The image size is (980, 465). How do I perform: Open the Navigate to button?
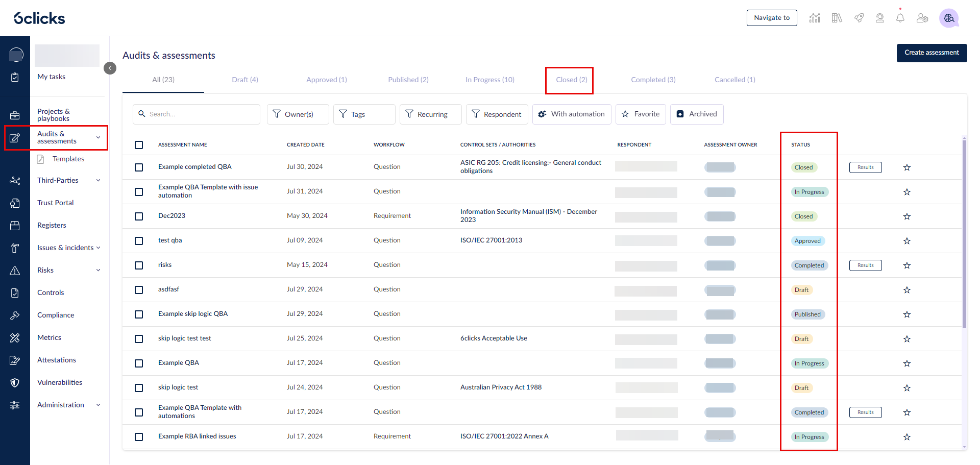point(772,18)
